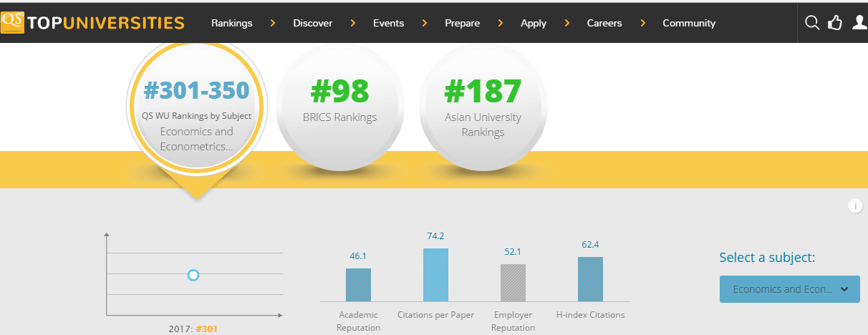Go to the Events menu

[388, 23]
